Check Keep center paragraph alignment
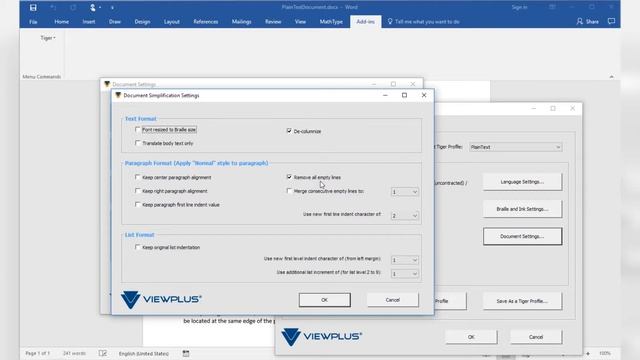640x360 pixels. (x=138, y=177)
